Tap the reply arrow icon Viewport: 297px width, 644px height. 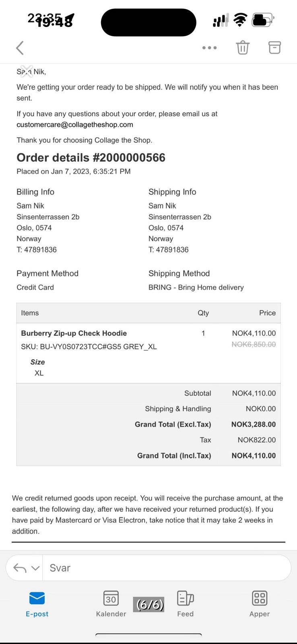click(x=20, y=568)
